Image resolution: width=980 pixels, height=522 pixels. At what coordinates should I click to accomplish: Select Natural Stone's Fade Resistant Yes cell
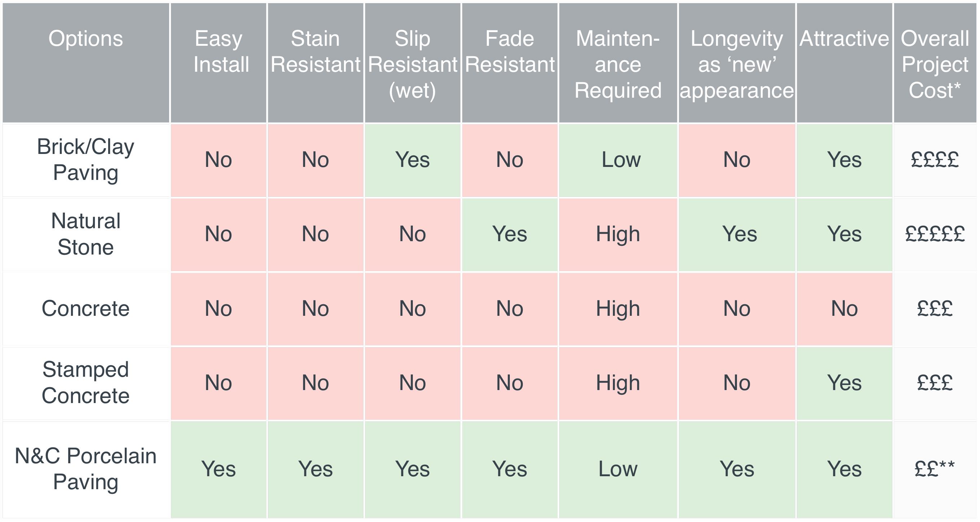tap(510, 234)
